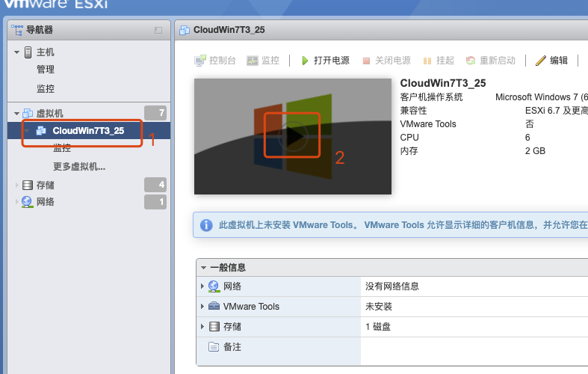Viewport: 588px width, 374px height.
Task: Click the CloudWin7T3_25 heading beside preview
Action: 443,83
